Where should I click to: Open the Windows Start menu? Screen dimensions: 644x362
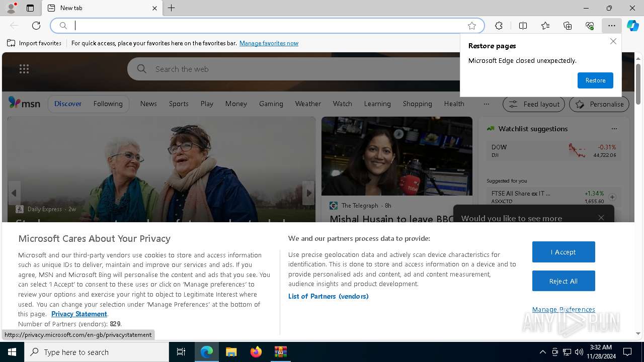click(x=12, y=352)
